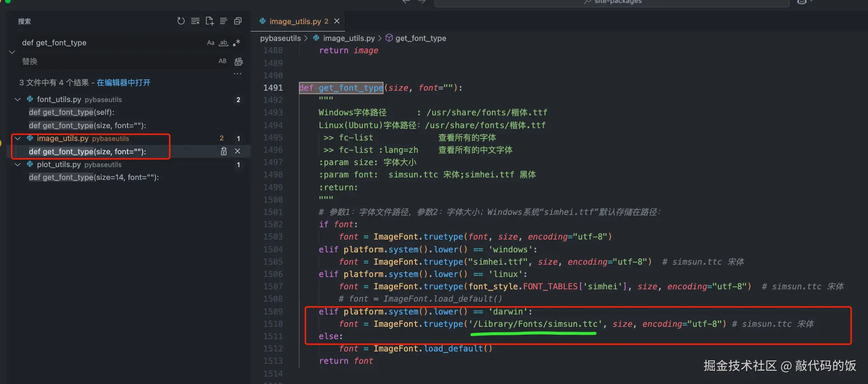868x384 pixels.
Task: Click ':param size:' docstring line
Action: click(367, 162)
